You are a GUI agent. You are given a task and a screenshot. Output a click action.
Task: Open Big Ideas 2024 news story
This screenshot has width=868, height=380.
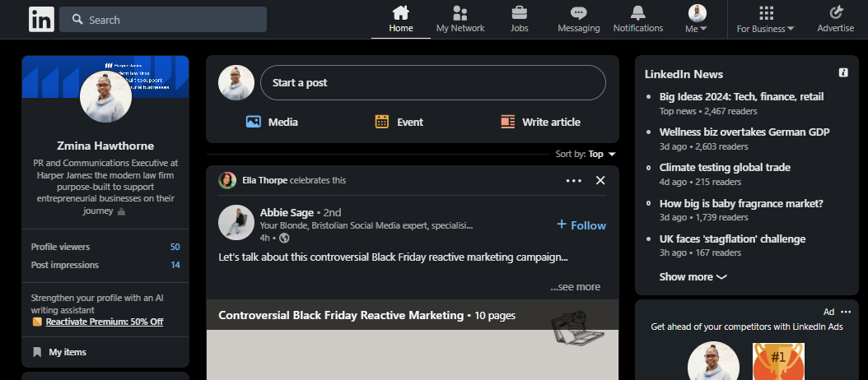(741, 96)
